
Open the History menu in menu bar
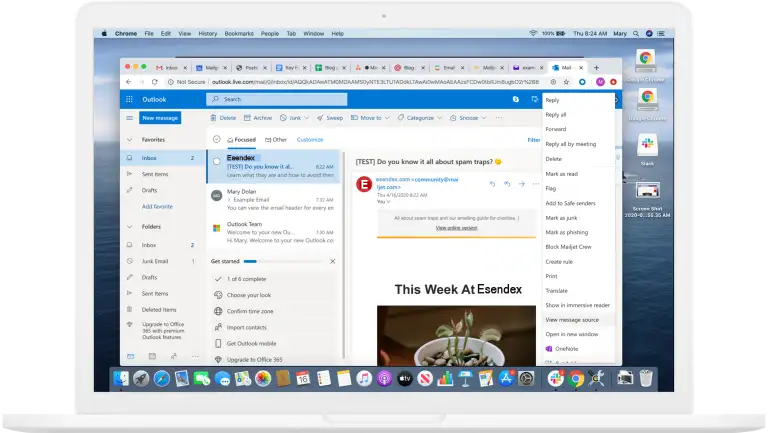pyautogui.click(x=208, y=34)
